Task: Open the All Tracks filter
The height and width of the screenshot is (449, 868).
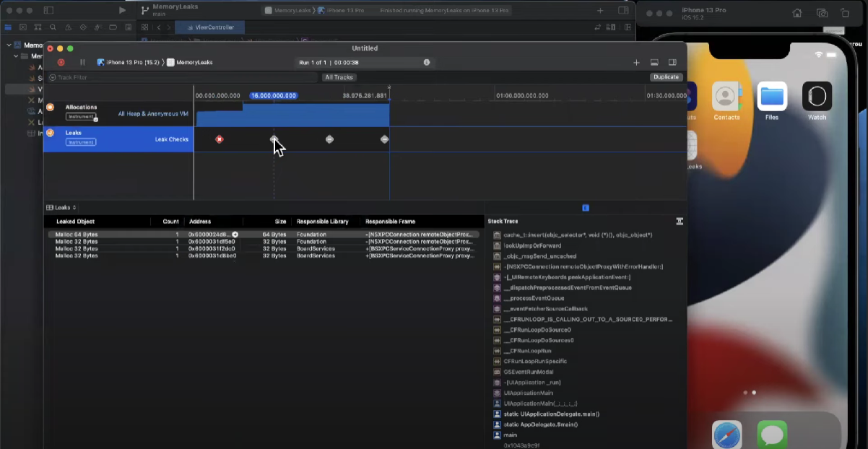Action: click(x=339, y=77)
